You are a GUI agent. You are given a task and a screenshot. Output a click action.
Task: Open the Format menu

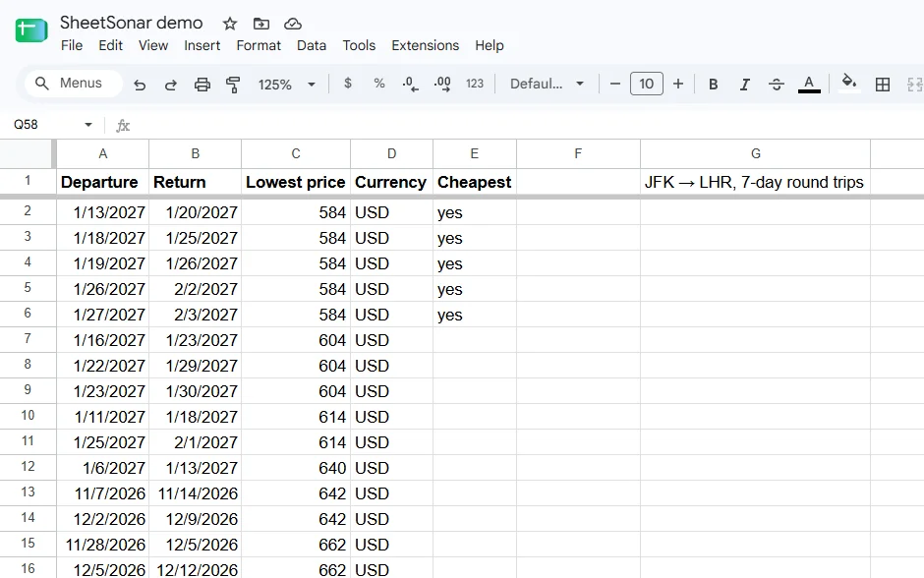(259, 45)
